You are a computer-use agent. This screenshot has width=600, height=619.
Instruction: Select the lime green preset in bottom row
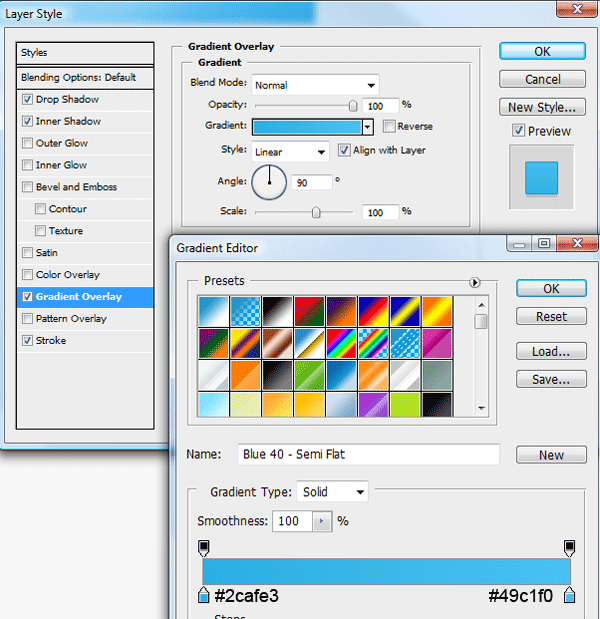point(405,405)
